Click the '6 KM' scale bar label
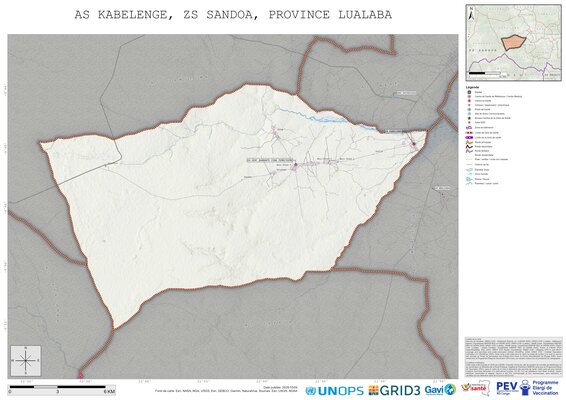 coord(109,391)
